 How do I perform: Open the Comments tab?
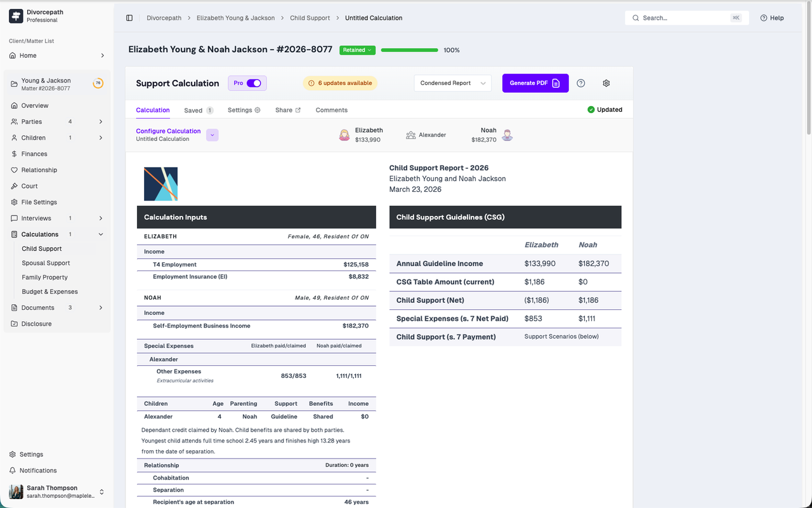click(x=331, y=110)
